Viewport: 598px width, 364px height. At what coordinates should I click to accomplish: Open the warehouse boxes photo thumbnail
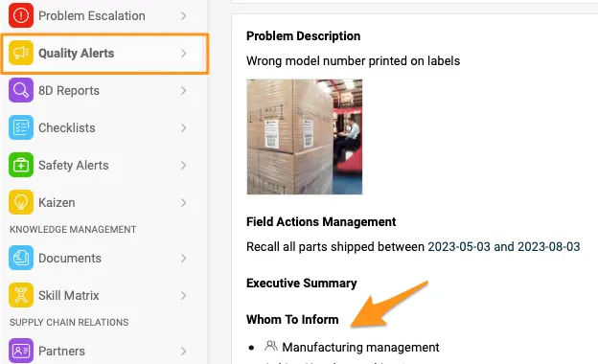305,137
